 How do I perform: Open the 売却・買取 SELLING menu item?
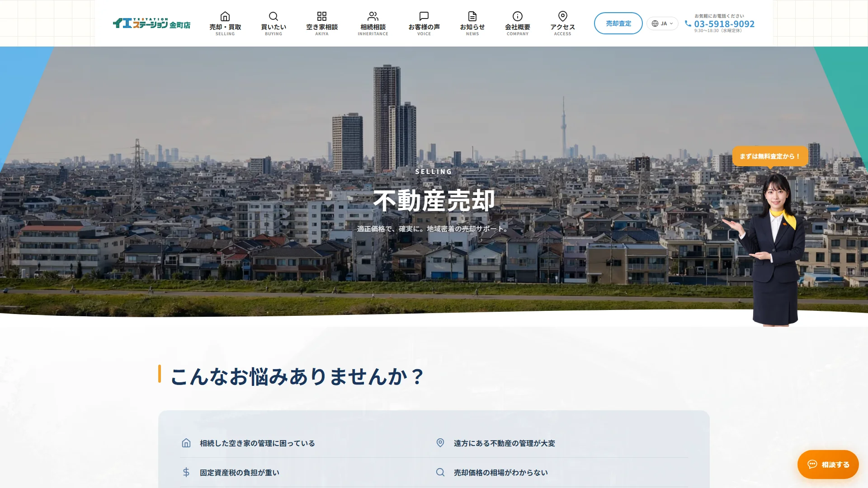click(225, 23)
